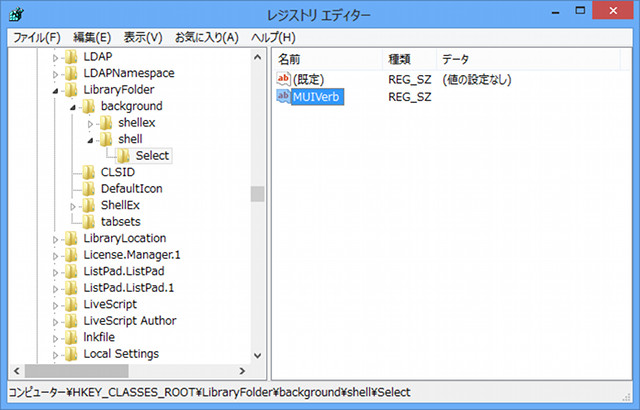
Task: Click the status bar registry path
Action: 210,392
